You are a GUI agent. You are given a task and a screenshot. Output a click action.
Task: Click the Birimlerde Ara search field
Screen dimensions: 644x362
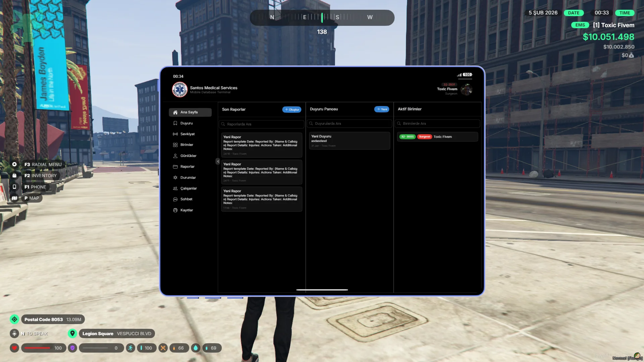(x=437, y=123)
